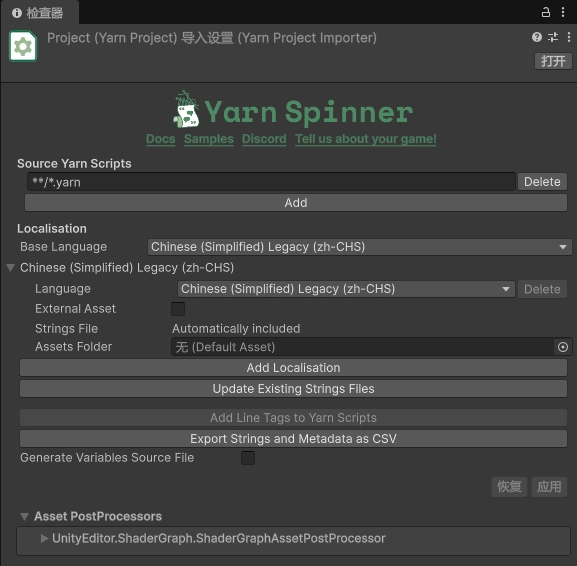Screen dimensions: 577x566
Task: Toggle the Generate Variables Source File checkbox
Action: (248, 458)
